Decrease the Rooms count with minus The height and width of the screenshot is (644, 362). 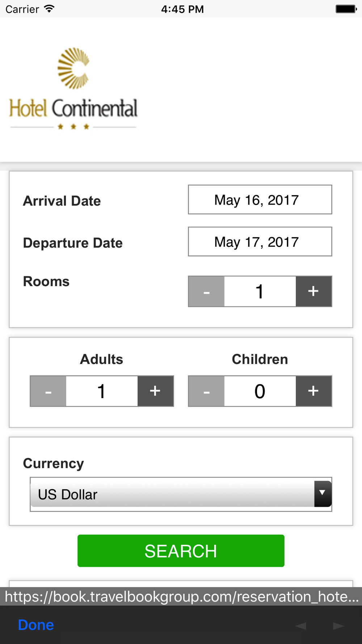tap(206, 292)
